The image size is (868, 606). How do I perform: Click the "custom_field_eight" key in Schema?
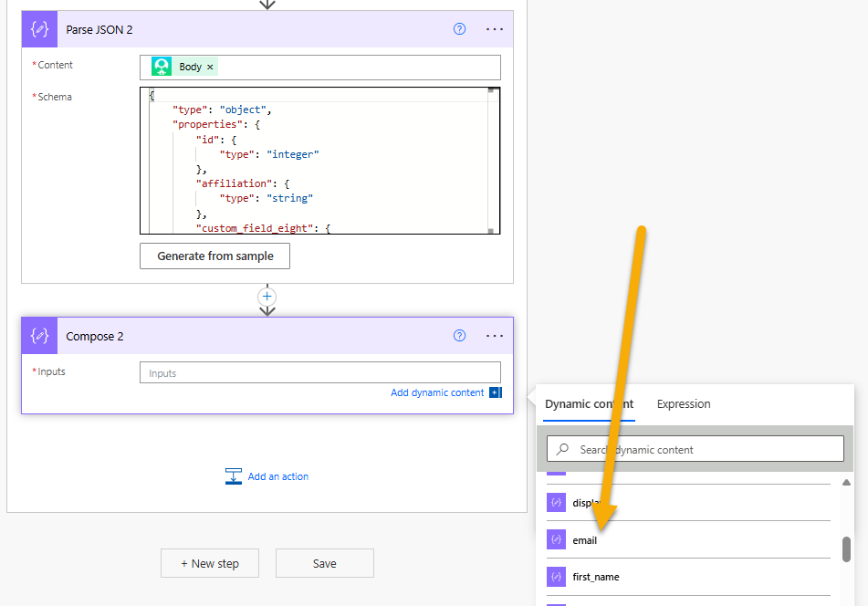255,228
